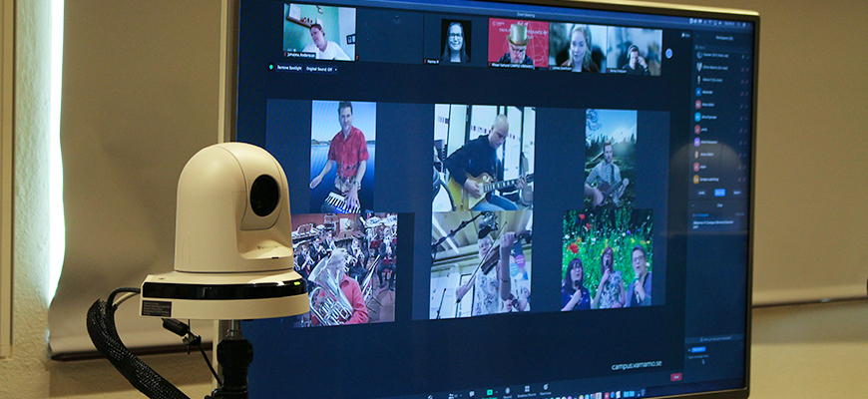Show next gallery page with blue arrow
The height and width of the screenshot is (399, 868).
668,53
